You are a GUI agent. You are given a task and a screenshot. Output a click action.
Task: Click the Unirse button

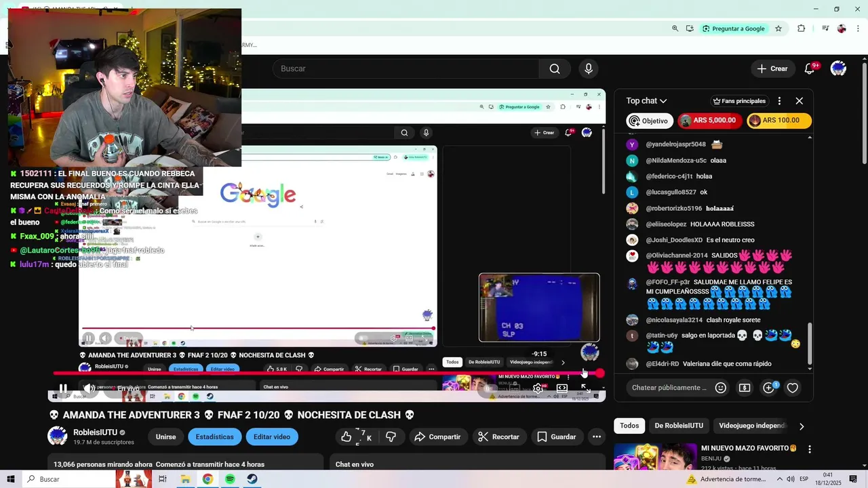(165, 437)
